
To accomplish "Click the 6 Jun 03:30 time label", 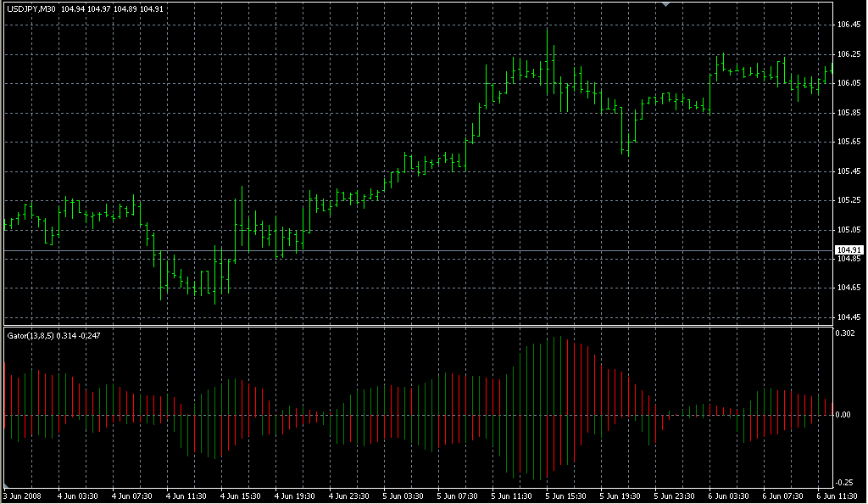I will [x=728, y=496].
